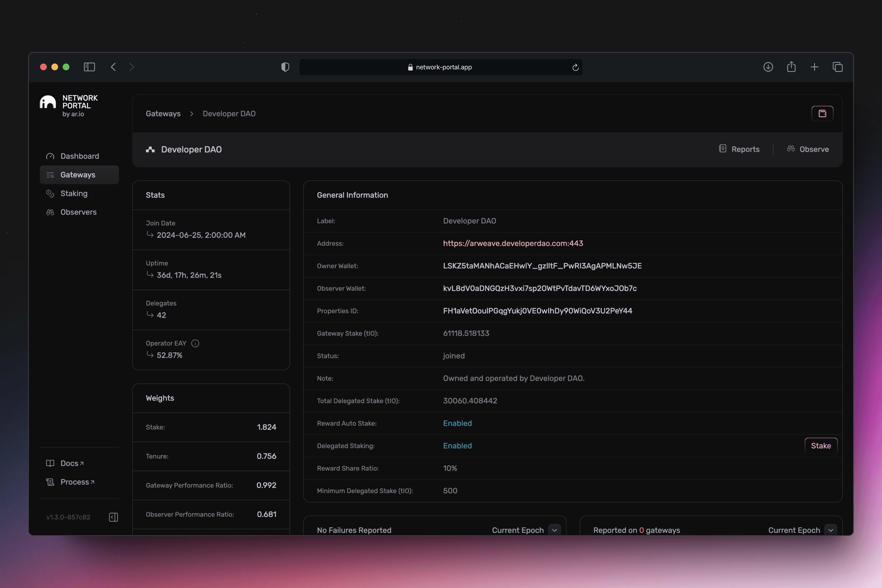The width and height of the screenshot is (882, 588).
Task: Navigate to the Observers page
Action: click(78, 212)
